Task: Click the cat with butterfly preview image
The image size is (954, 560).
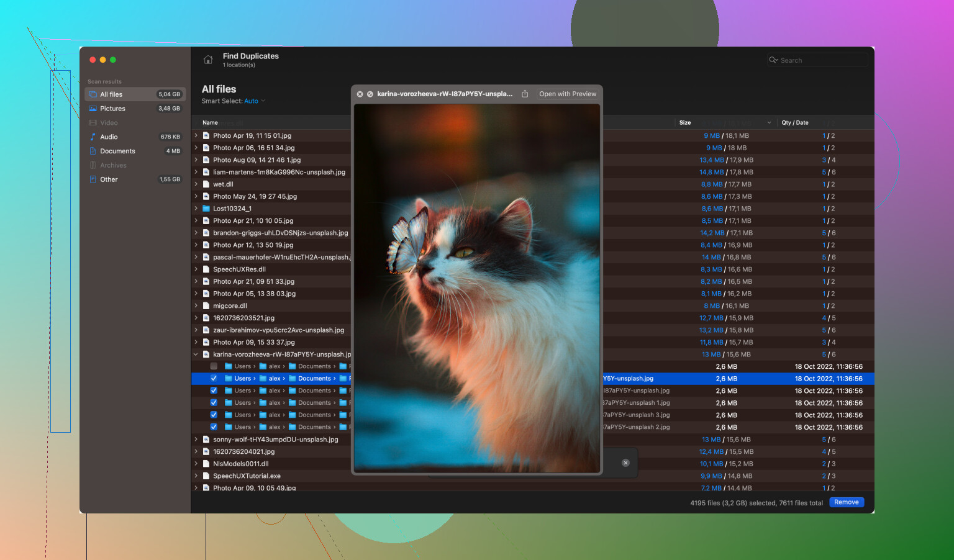Action: click(477, 288)
